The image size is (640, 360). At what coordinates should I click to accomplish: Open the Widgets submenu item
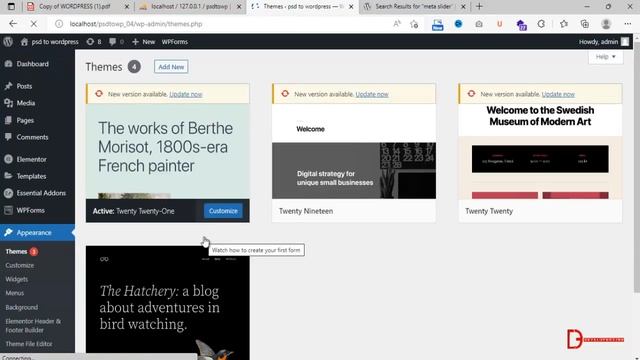pos(17,279)
